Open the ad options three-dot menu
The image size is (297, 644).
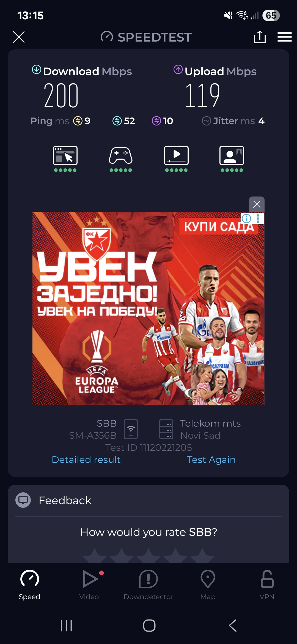coord(258,219)
